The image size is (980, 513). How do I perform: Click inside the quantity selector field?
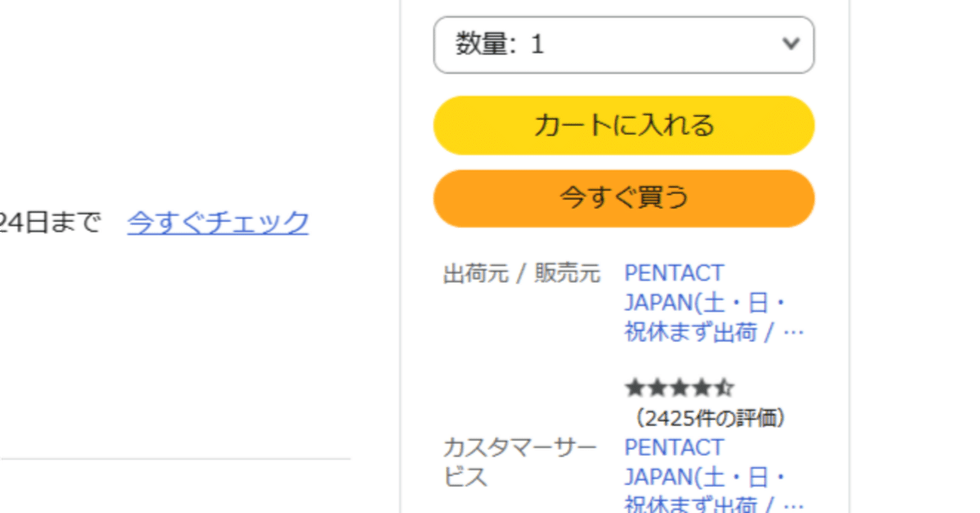[623, 45]
